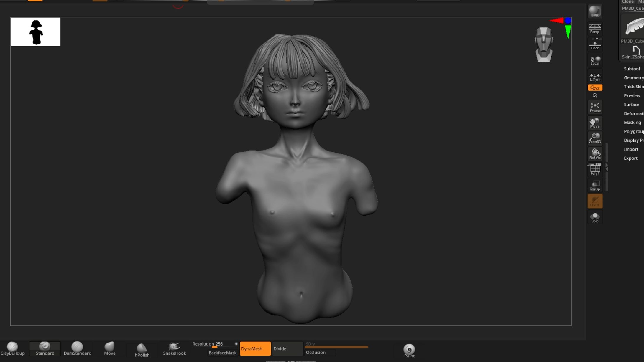Select the DamStandard brush
644x362 pixels.
pos(77,348)
